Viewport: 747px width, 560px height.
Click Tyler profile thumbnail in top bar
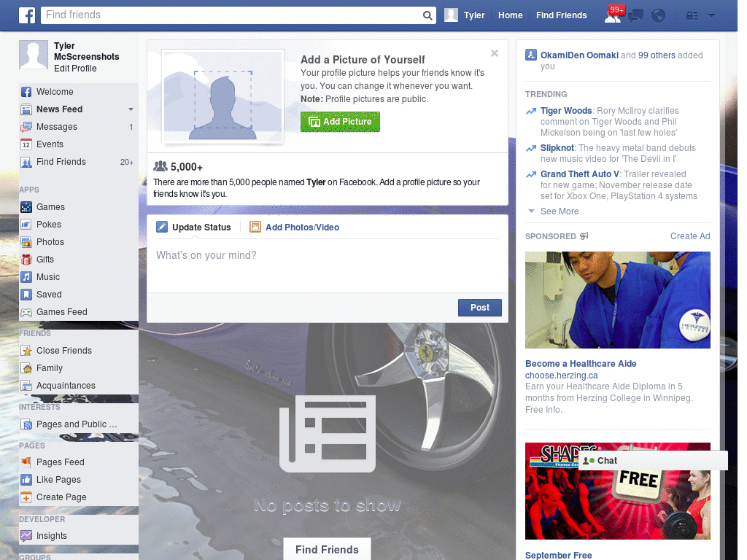pos(451,15)
